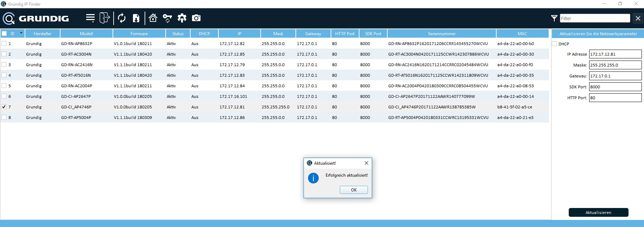Open the hamburger menu dropdown in toolbar
The height and width of the screenshot is (227, 644).
pyautogui.click(x=90, y=18)
